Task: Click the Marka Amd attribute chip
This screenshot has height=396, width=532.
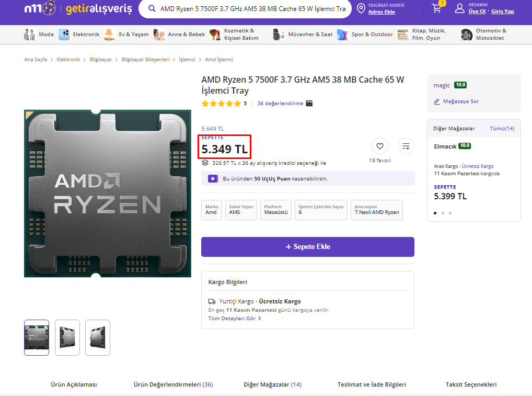Action: click(212, 210)
